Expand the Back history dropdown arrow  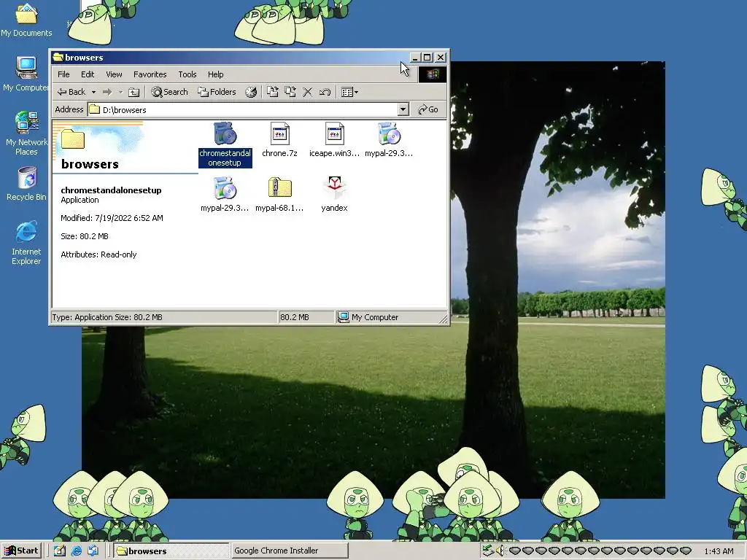[94, 92]
